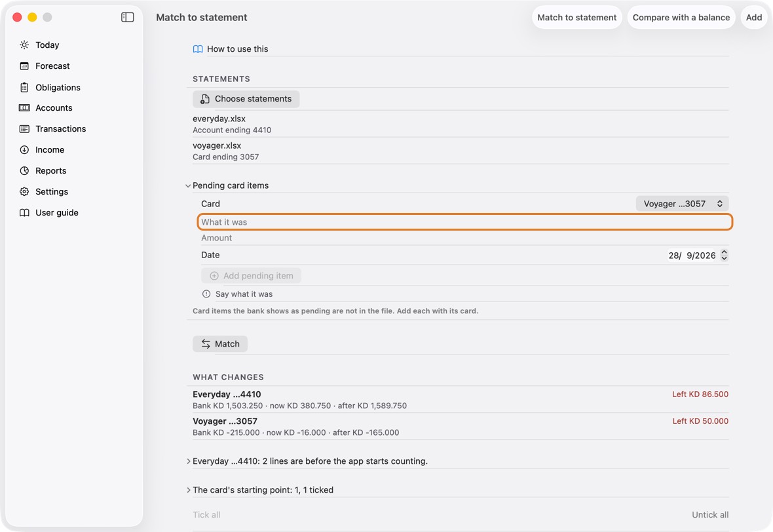Click the plus-circle icon on Add pending item
This screenshot has height=532, width=773.
[214, 276]
